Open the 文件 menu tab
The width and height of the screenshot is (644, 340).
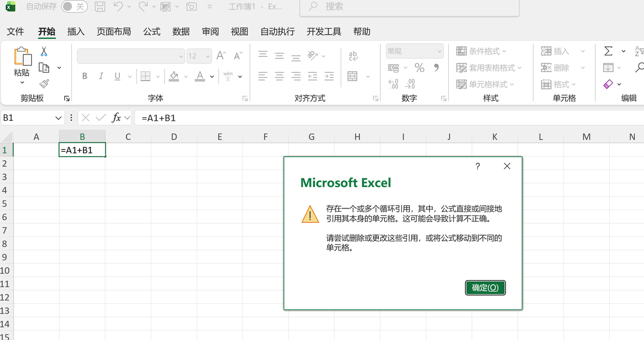(15, 31)
